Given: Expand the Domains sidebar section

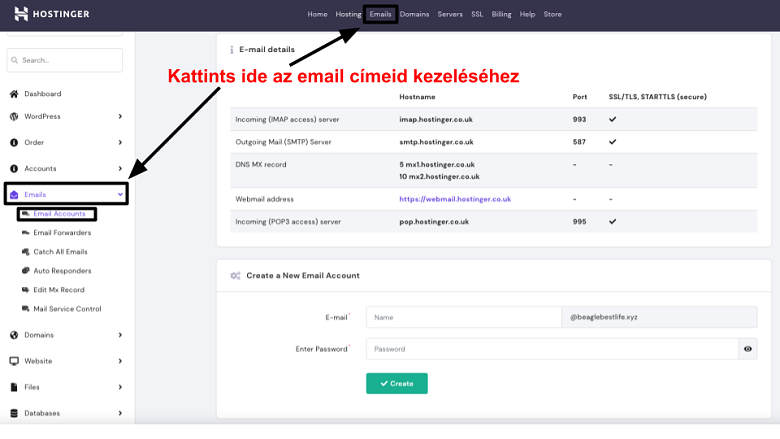Looking at the screenshot, I should [x=120, y=335].
